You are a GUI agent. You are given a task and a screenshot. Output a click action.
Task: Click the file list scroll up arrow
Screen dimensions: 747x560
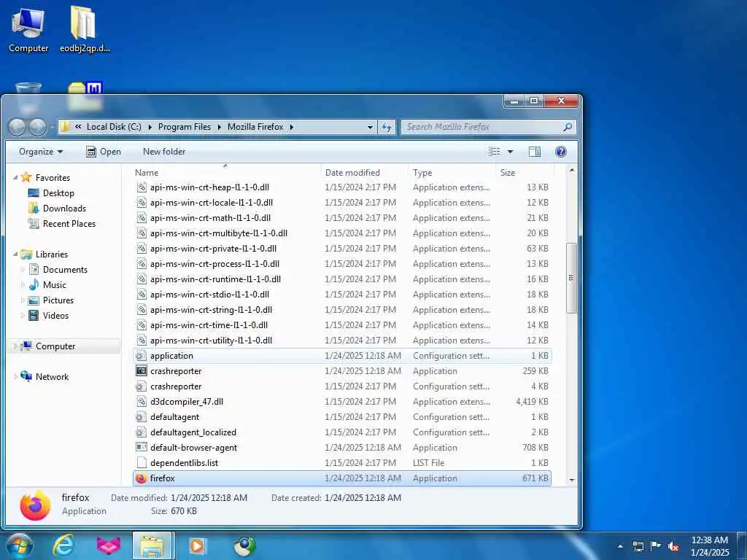tap(572, 171)
